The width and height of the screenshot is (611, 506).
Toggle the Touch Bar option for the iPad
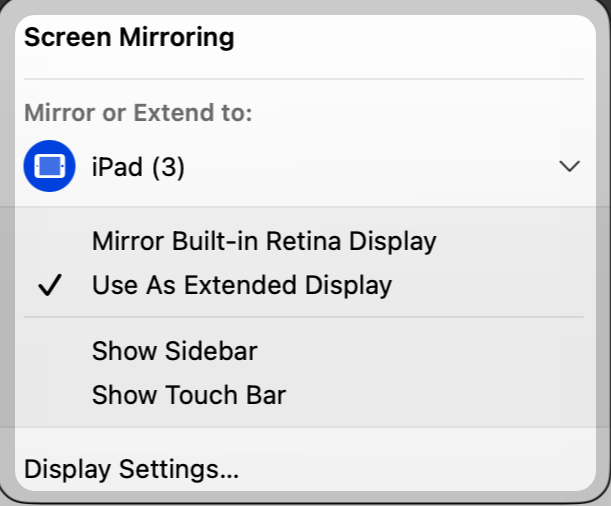click(x=188, y=395)
